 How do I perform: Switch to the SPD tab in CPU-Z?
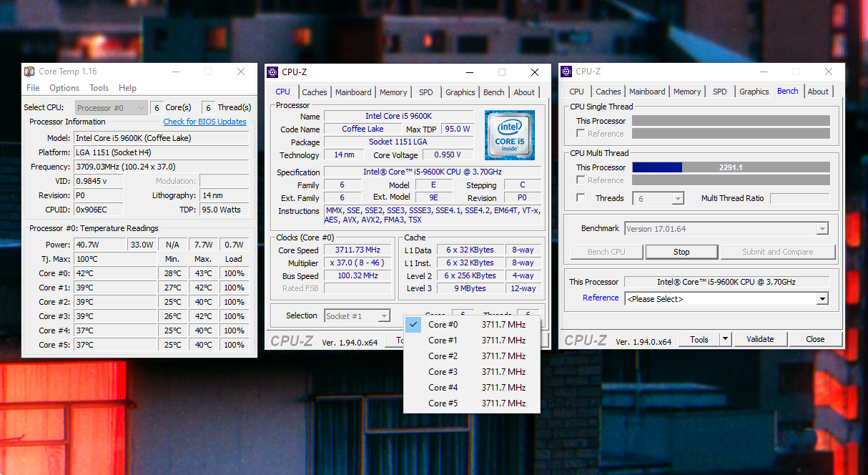pos(425,92)
